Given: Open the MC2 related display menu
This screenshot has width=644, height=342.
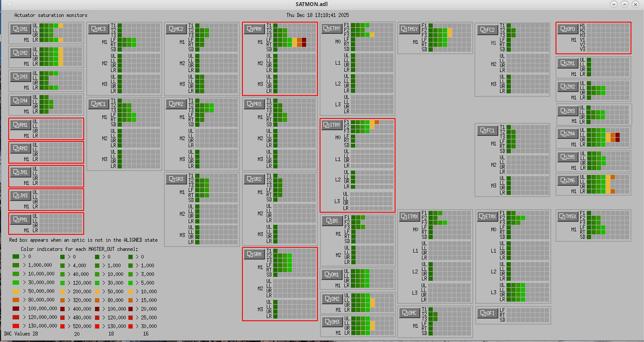Looking at the screenshot, I should click(x=176, y=29).
